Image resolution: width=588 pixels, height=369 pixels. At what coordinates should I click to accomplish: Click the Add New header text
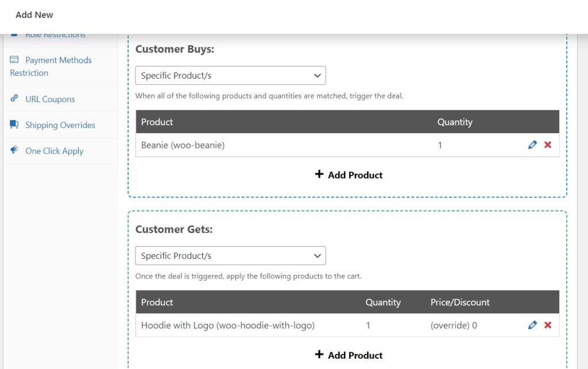pyautogui.click(x=34, y=14)
